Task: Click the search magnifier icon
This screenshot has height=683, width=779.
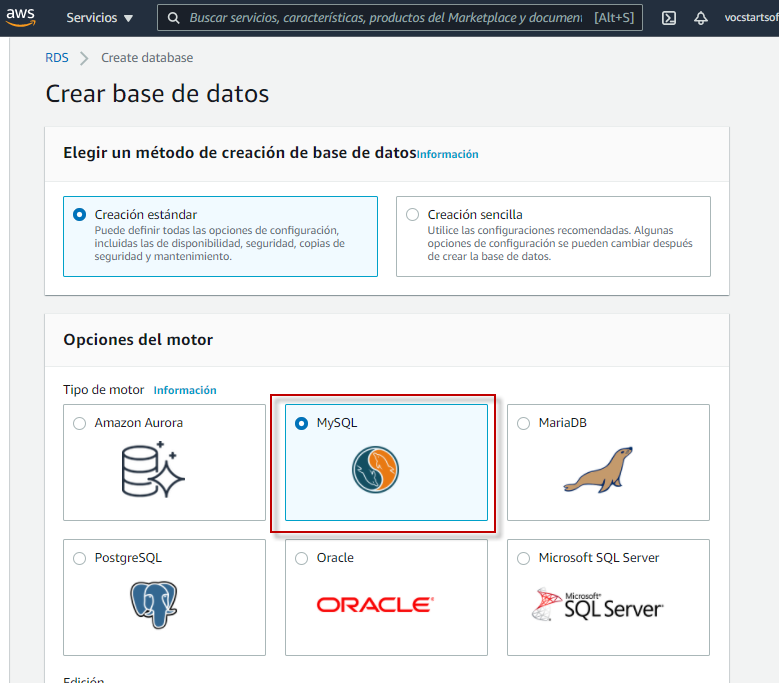Action: [x=173, y=18]
